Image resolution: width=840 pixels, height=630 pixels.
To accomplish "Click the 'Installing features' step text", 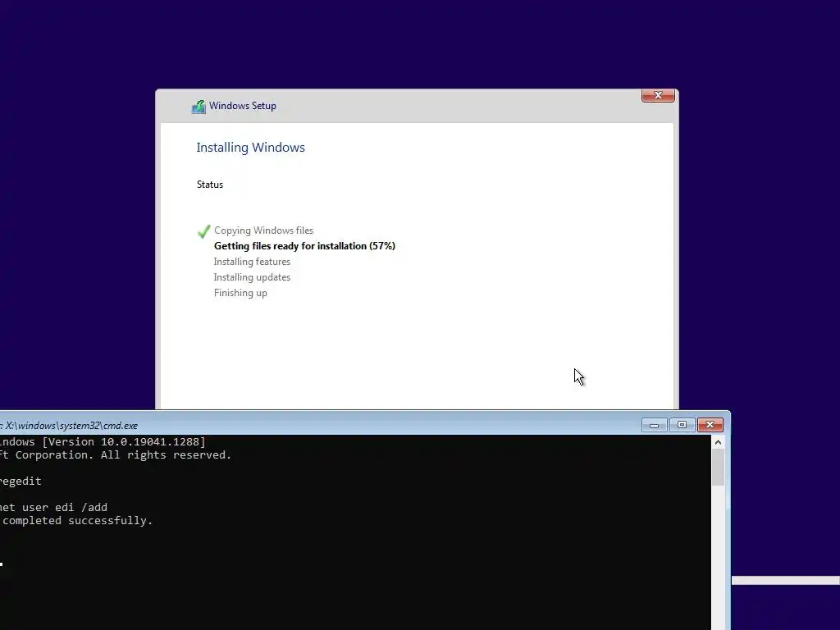I will [x=252, y=262].
